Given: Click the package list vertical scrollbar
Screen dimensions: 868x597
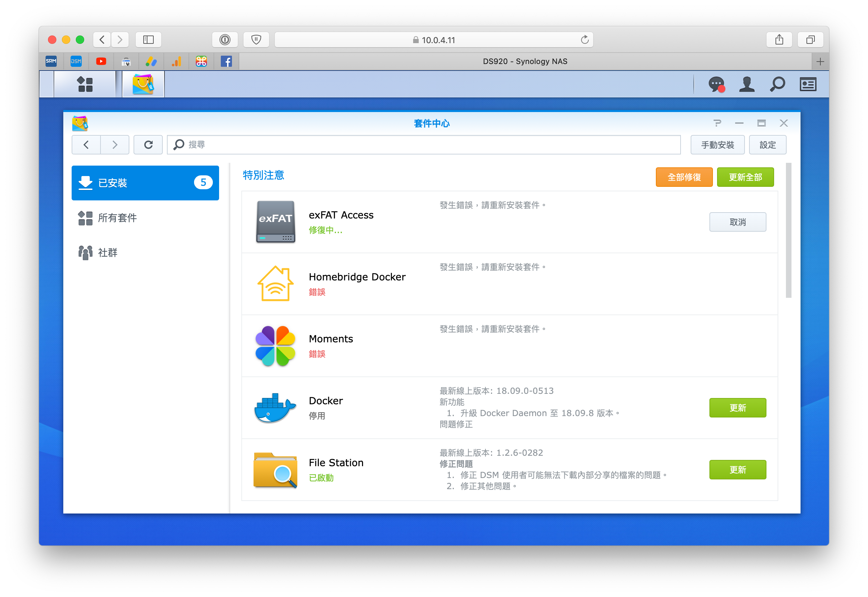Looking at the screenshot, I should click(x=788, y=230).
